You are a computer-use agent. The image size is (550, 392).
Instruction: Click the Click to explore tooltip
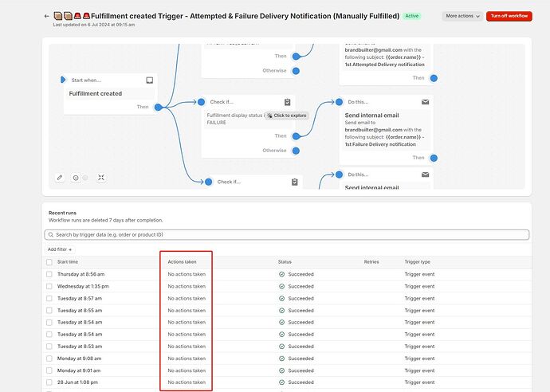287,116
